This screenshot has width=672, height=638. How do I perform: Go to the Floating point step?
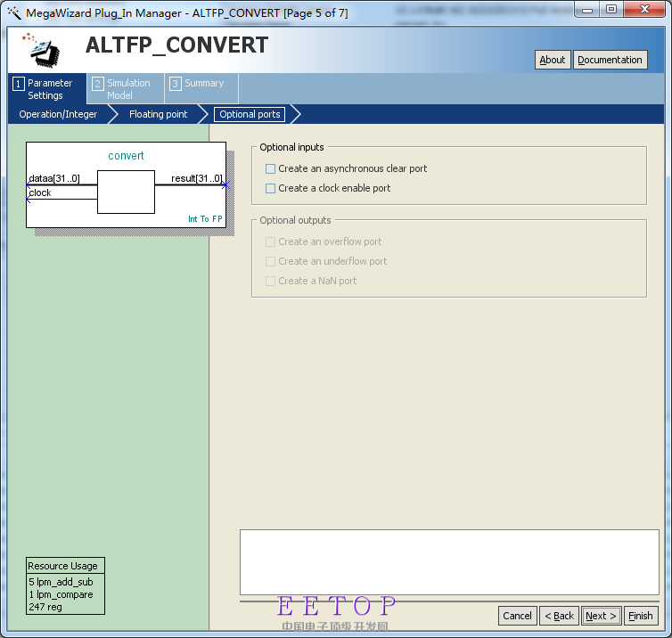[158, 114]
